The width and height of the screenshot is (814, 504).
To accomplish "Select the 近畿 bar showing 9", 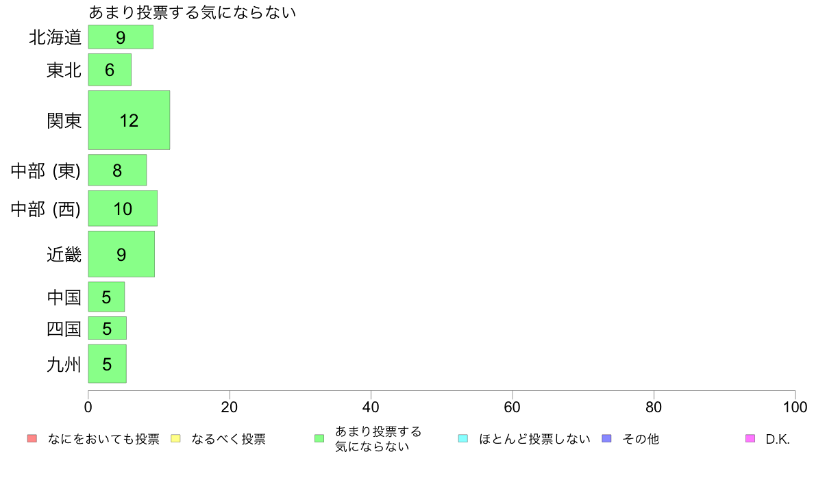I will point(121,254).
